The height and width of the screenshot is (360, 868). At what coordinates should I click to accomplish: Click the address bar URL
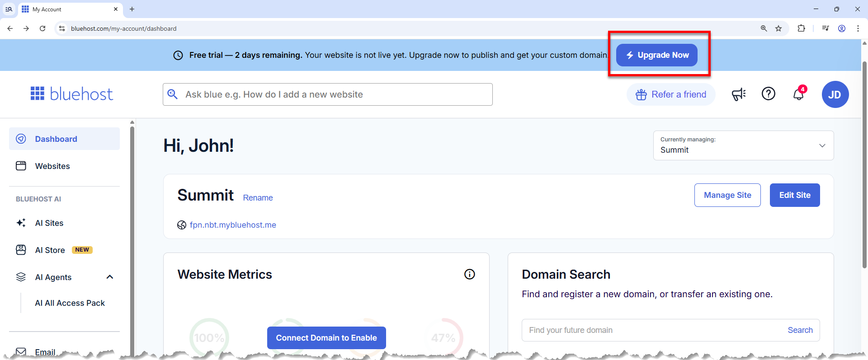124,28
